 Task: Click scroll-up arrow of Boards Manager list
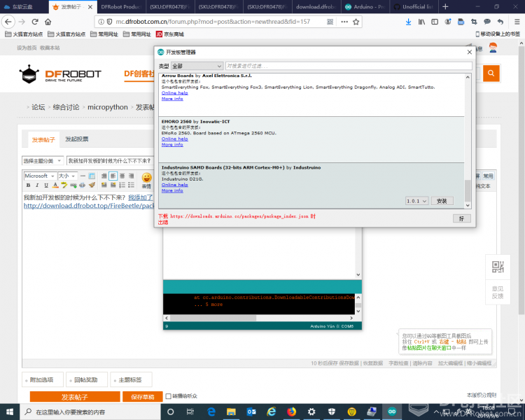pos(468,77)
